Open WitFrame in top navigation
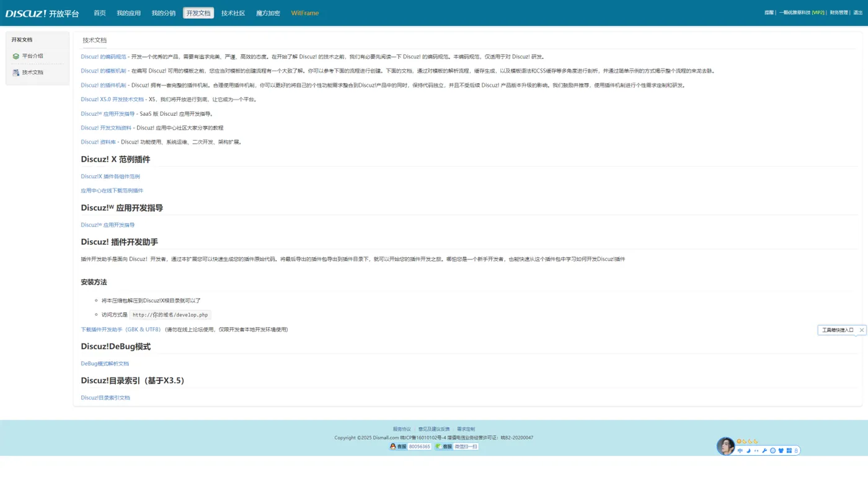Viewport: 868px width, 480px height. 305,13
